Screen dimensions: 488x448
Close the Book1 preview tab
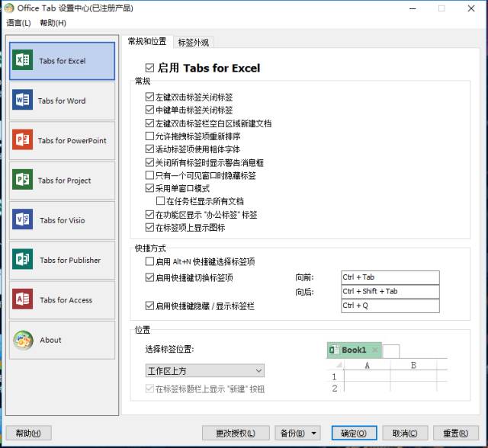pyautogui.click(x=375, y=350)
